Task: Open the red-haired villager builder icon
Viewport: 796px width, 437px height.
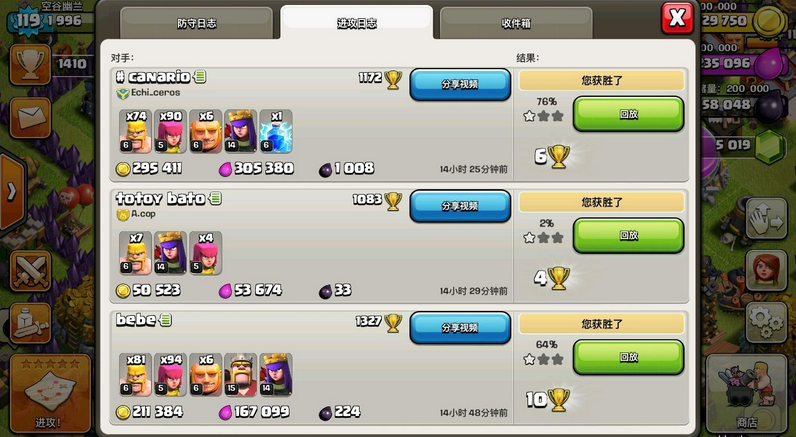Action: click(766, 271)
